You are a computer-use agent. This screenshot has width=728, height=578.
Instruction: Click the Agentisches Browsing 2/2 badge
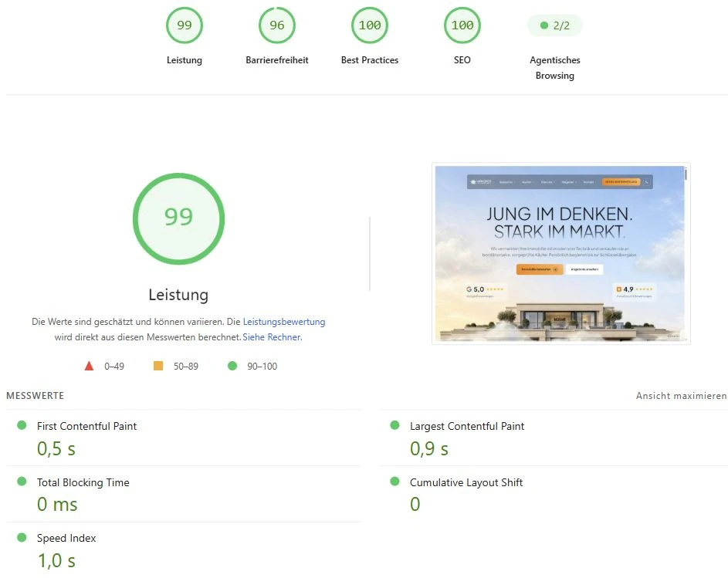(x=555, y=25)
